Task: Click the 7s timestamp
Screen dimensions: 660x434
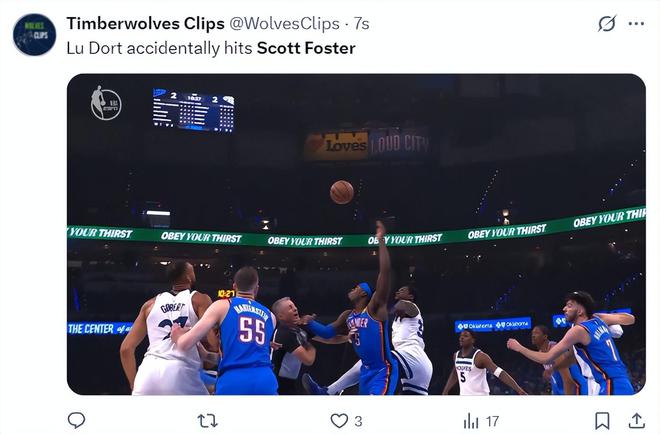Action: click(362, 23)
